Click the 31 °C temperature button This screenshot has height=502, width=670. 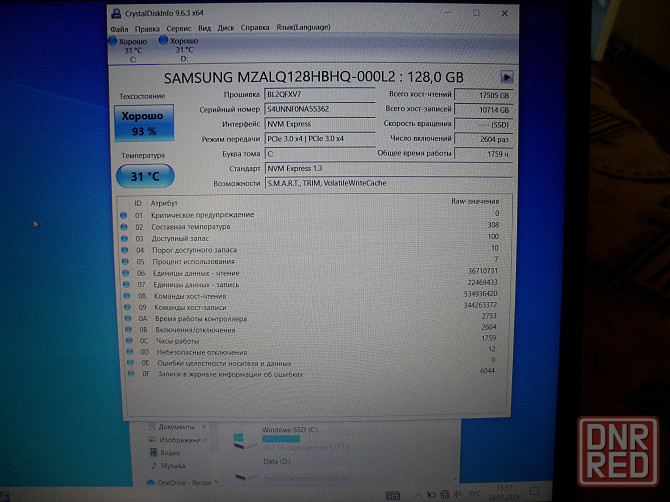[145, 176]
